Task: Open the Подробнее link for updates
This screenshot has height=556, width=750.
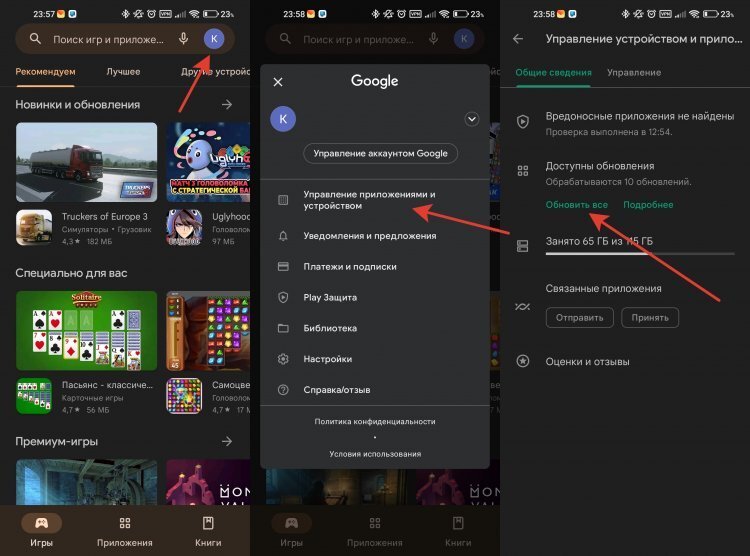Action: click(648, 205)
